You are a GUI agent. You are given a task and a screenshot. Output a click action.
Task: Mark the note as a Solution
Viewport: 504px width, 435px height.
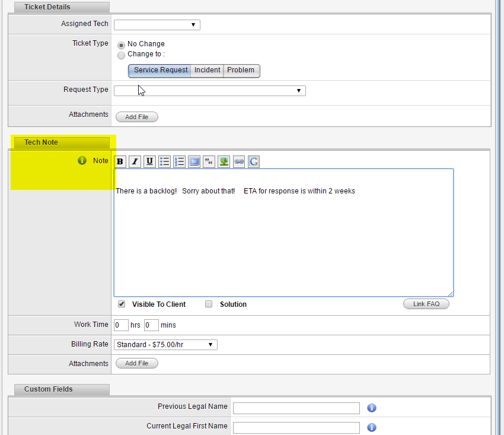[x=209, y=304]
